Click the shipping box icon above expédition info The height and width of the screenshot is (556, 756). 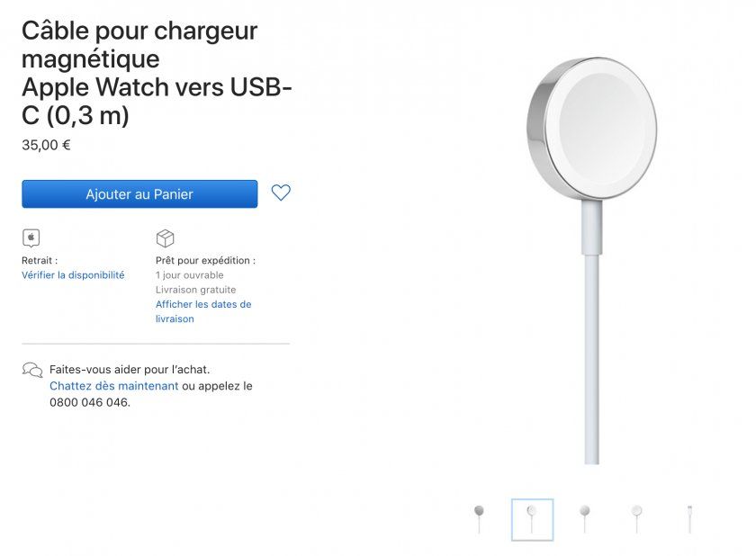tap(166, 238)
